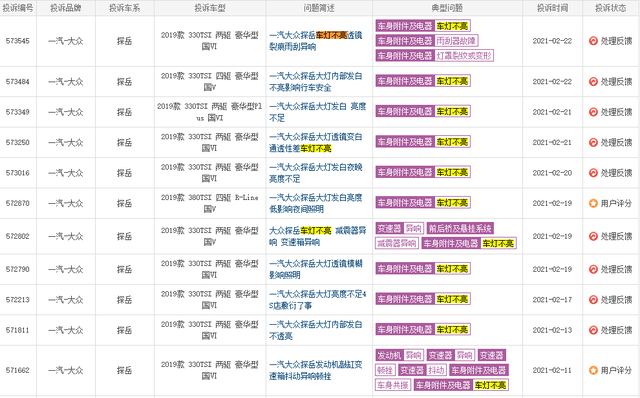Click orange 用户评分 icon for complaint 571662
This screenshot has height=398, width=640.
tap(593, 370)
